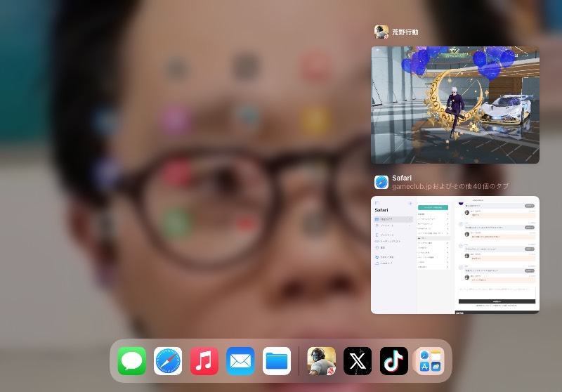
Task: Launch Safari from the dock
Action: [x=168, y=361]
